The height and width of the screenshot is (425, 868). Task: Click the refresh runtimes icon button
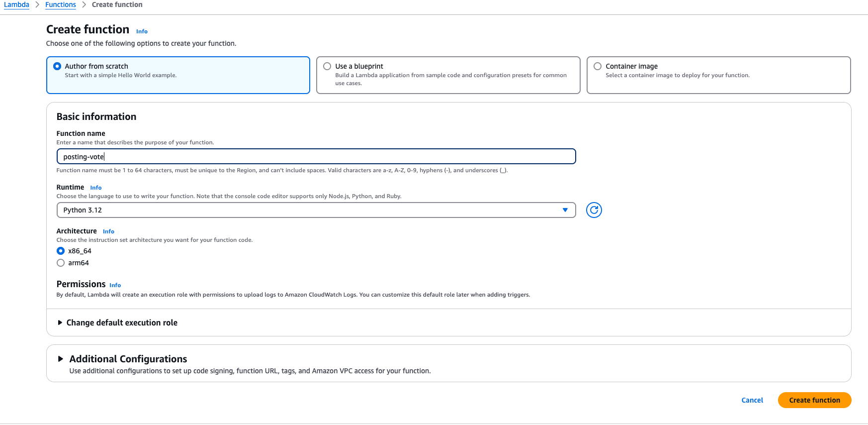594,210
